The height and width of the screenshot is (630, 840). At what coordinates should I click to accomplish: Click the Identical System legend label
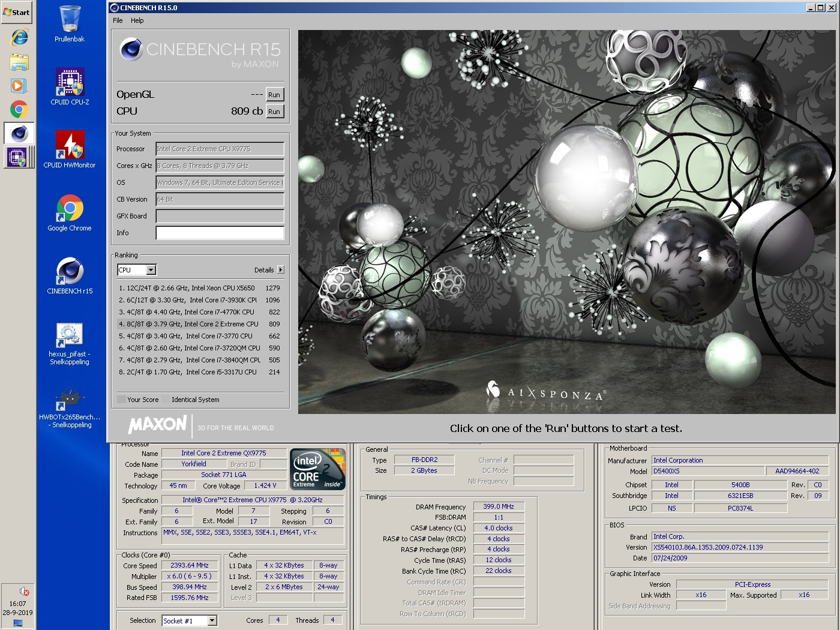pyautogui.click(x=196, y=400)
